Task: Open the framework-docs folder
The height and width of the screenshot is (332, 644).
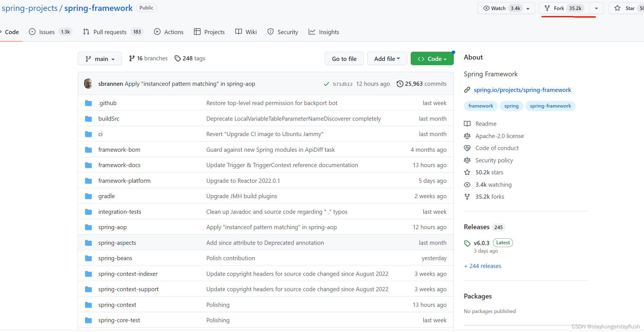Action: pos(119,165)
